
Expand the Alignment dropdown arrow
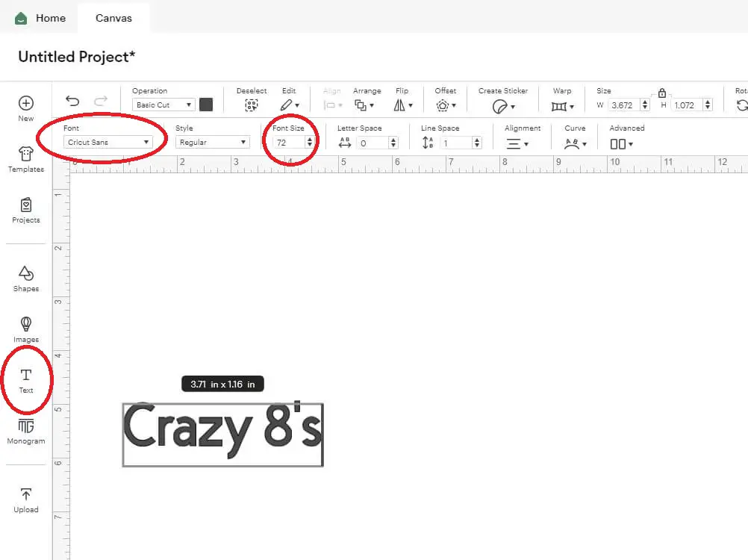pyautogui.click(x=526, y=144)
